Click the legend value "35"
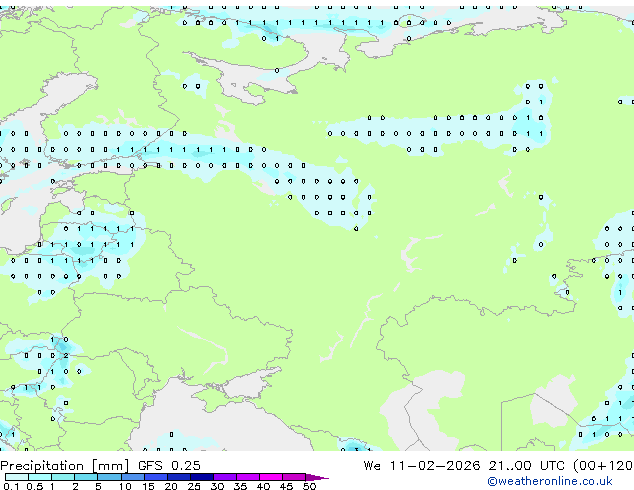This screenshot has width=634, height=490. coord(240,486)
